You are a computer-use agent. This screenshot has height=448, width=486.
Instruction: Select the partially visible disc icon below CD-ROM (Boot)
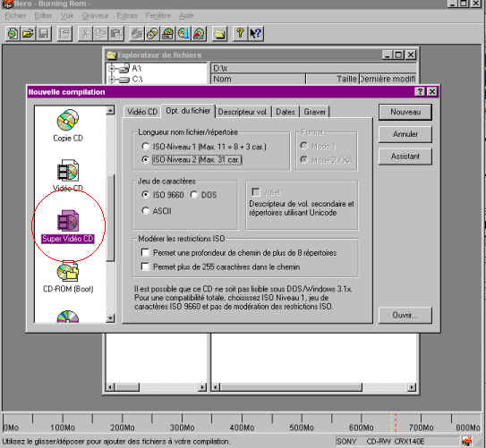(x=68, y=317)
